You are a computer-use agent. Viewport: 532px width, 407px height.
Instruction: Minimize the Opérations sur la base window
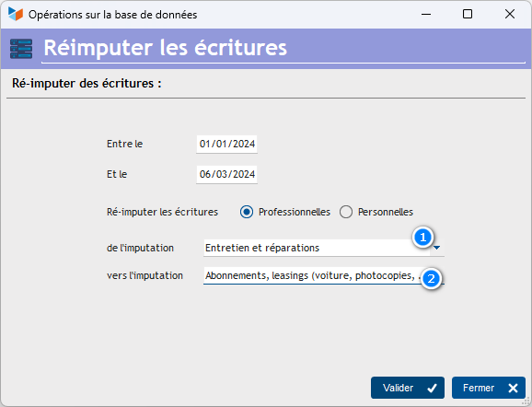pos(426,14)
